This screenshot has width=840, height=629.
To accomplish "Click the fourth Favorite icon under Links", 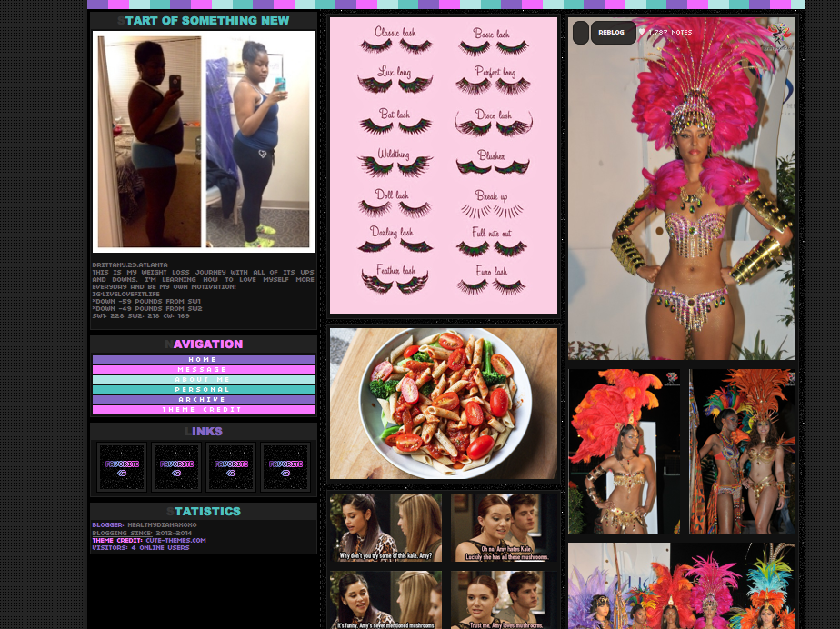I will click(x=285, y=467).
